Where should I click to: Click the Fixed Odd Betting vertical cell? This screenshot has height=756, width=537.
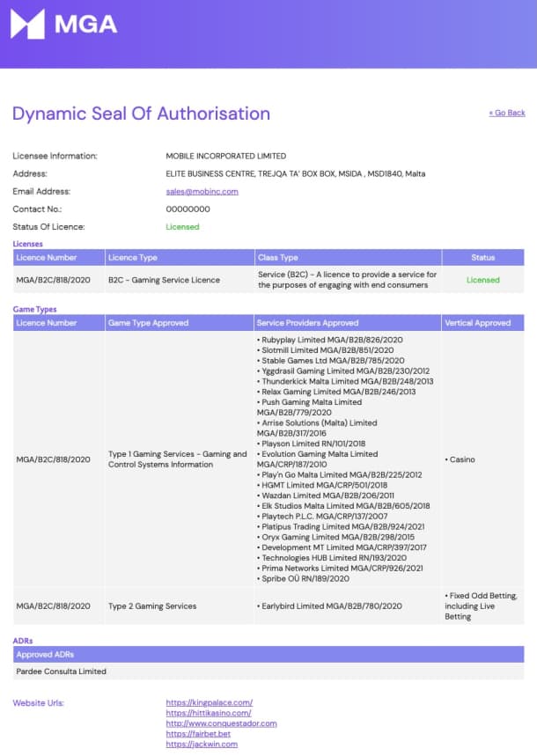tap(481, 606)
